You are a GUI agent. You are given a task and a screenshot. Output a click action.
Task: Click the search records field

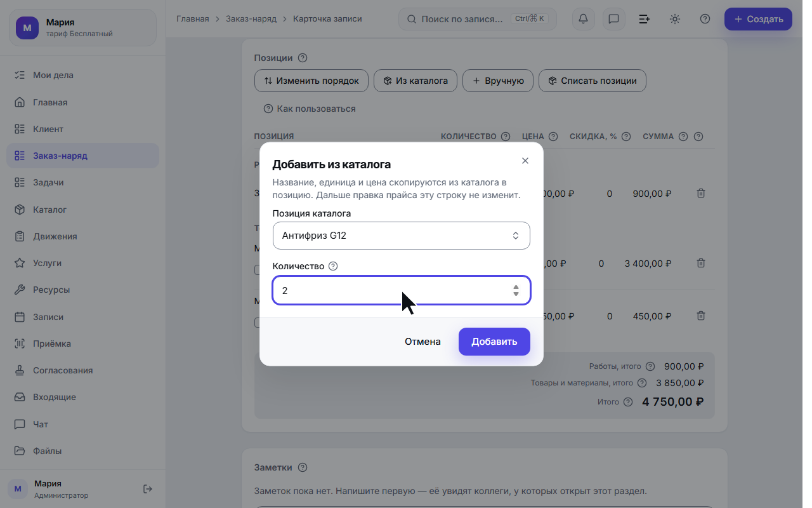(478, 19)
